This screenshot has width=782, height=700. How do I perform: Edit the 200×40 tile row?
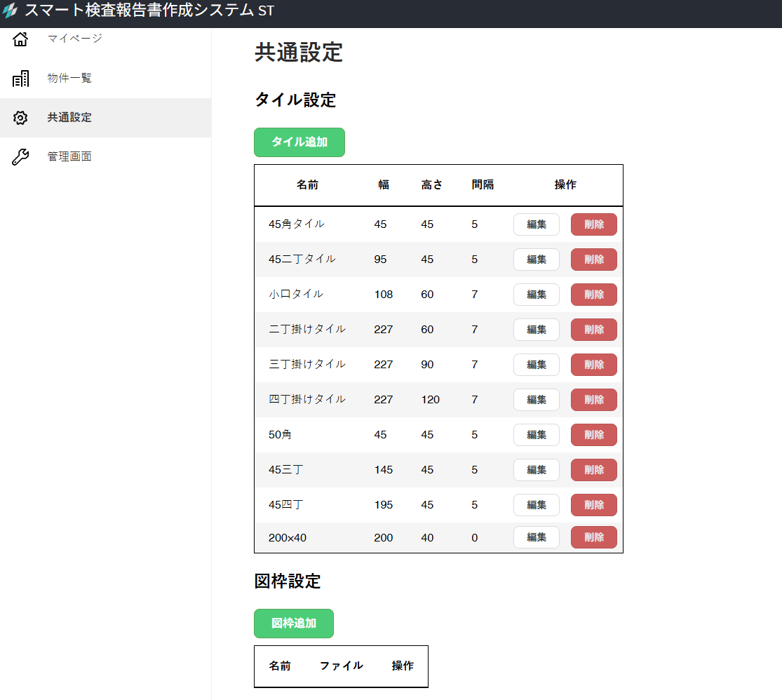click(x=536, y=537)
